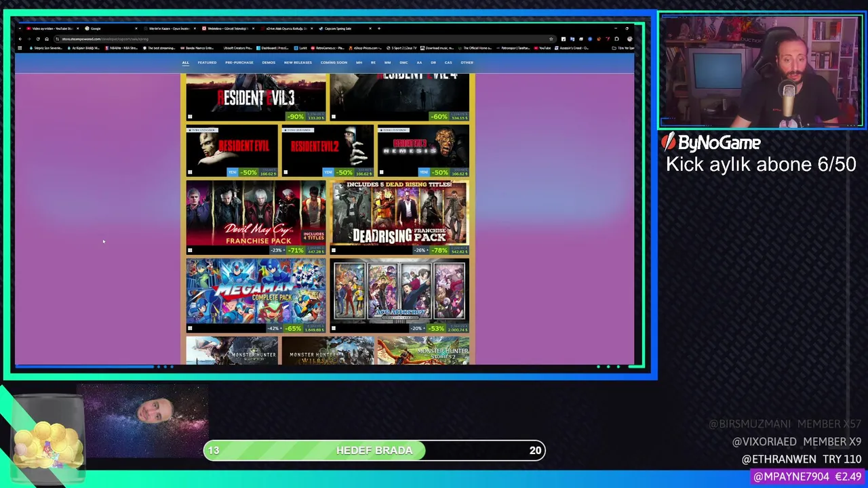Screen dimensions: 868x488
Task: Open the OTHER category
Action: [x=467, y=62]
